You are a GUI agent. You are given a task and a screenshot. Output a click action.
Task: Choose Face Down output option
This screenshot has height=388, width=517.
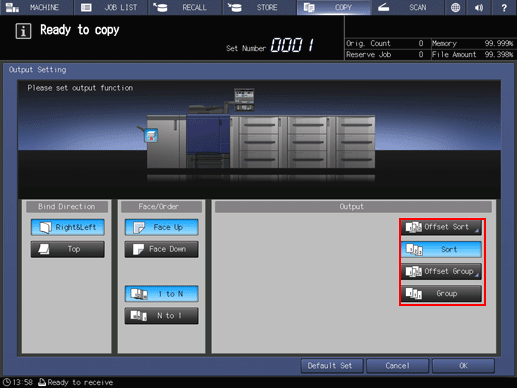point(162,249)
